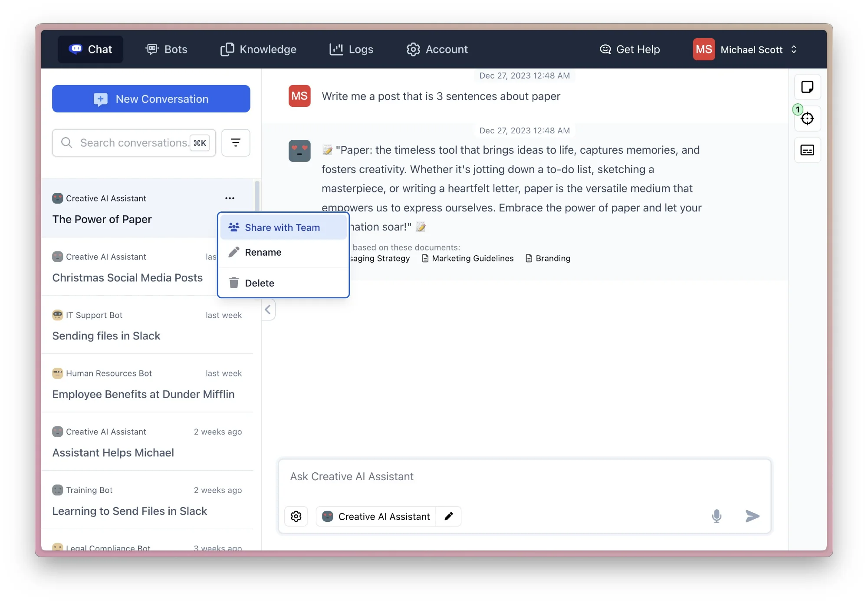This screenshot has height=603, width=868.
Task: Click the microphone voice input icon
Action: point(717,516)
